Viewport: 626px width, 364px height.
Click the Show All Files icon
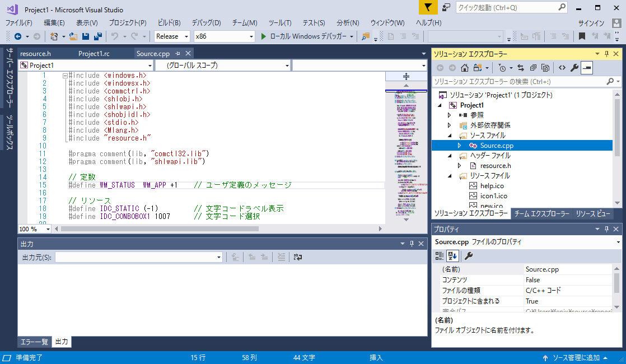(545, 68)
